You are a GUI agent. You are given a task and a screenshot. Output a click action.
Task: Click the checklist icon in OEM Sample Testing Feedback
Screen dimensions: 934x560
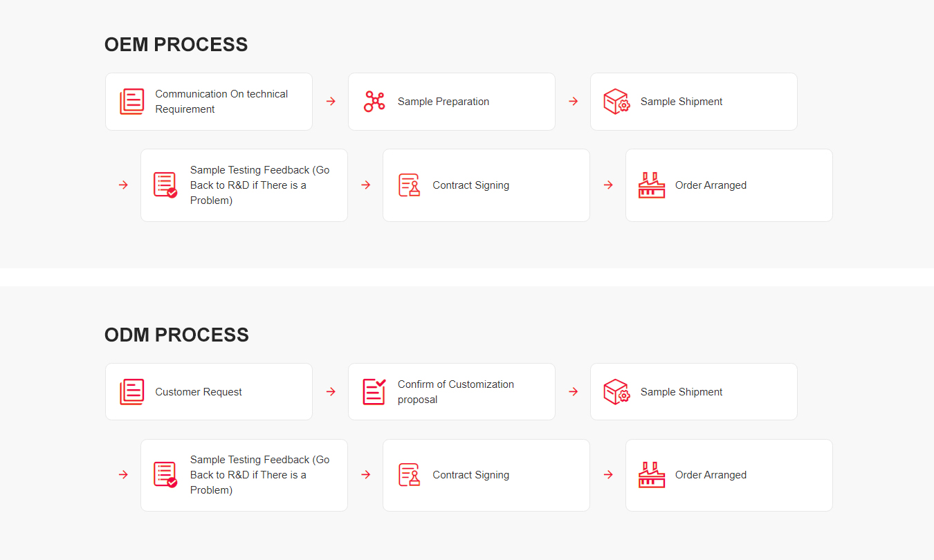click(x=165, y=185)
